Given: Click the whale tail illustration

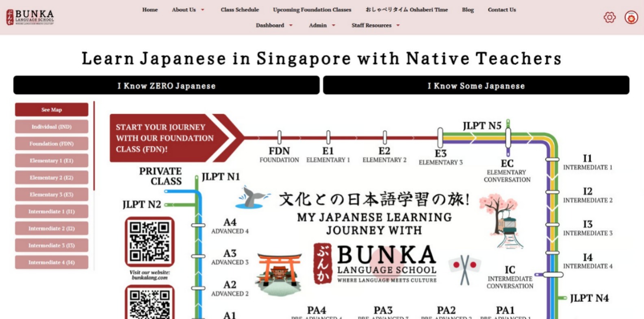Looking at the screenshot, I should tap(252, 197).
